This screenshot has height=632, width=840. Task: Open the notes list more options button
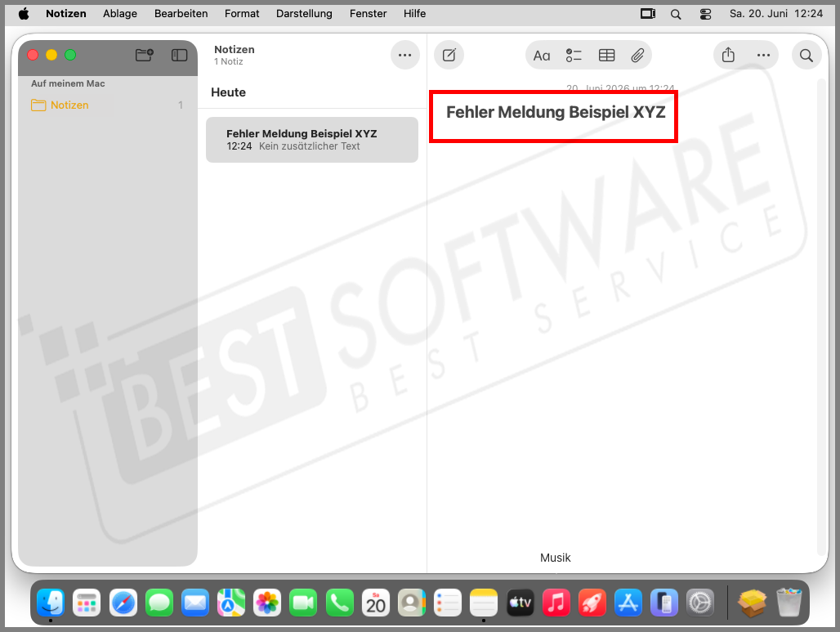point(405,55)
